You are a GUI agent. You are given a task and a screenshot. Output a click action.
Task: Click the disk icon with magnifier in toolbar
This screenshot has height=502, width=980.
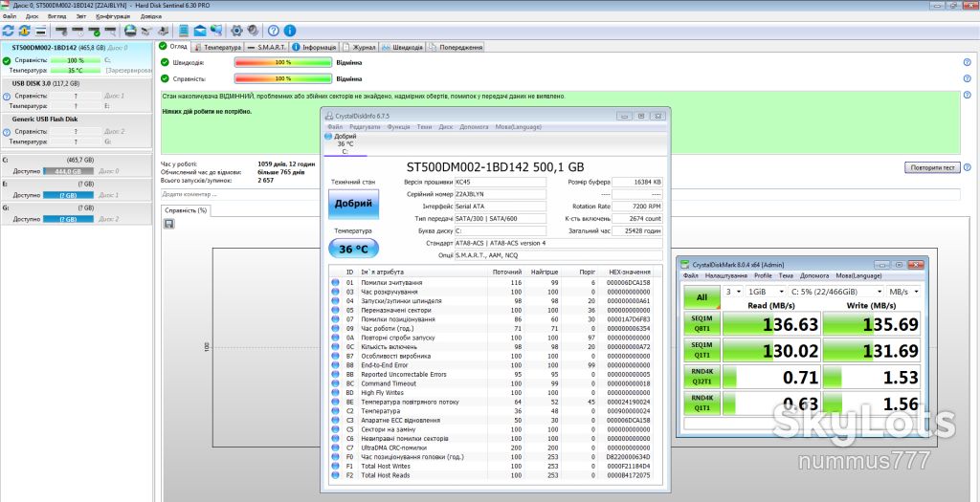tap(111, 31)
